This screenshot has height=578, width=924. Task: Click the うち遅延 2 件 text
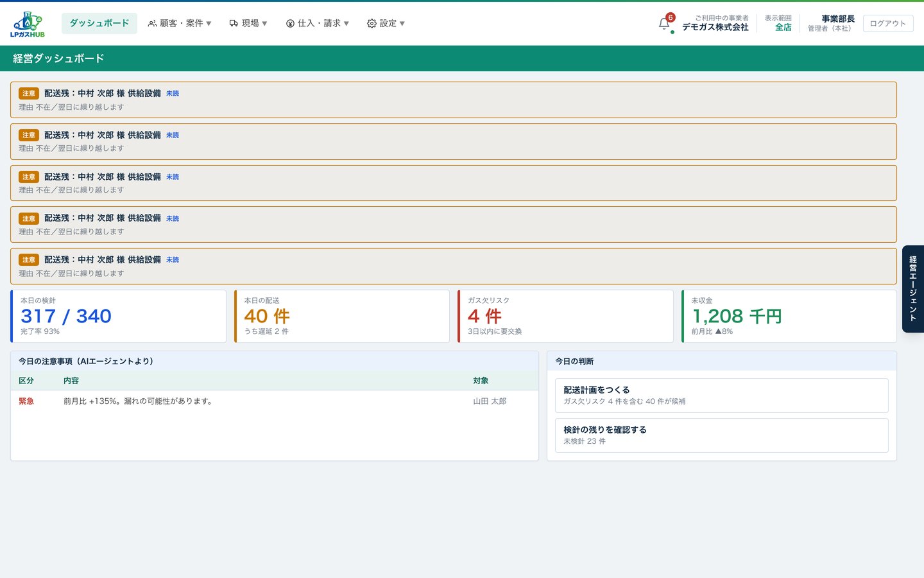click(266, 331)
